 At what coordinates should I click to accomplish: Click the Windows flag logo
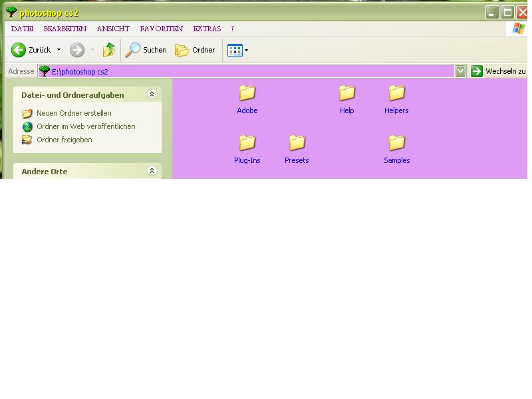[518, 29]
